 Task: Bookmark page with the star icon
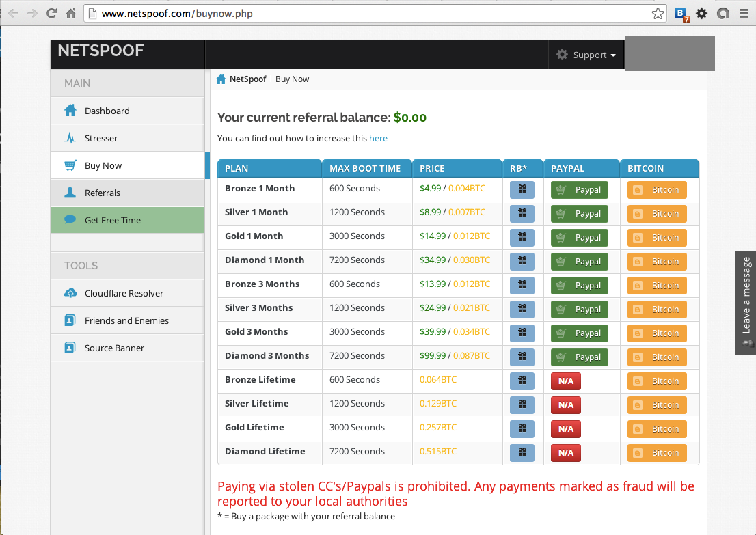tap(658, 14)
